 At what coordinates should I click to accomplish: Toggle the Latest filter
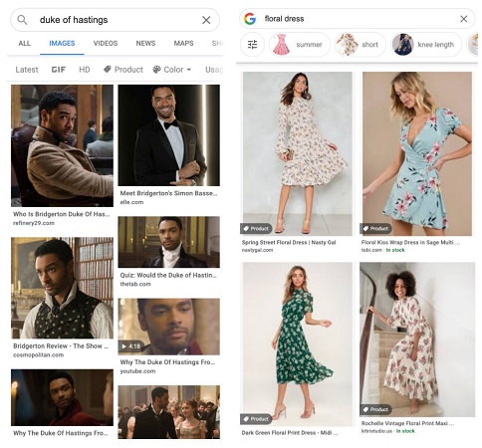pyautogui.click(x=27, y=70)
